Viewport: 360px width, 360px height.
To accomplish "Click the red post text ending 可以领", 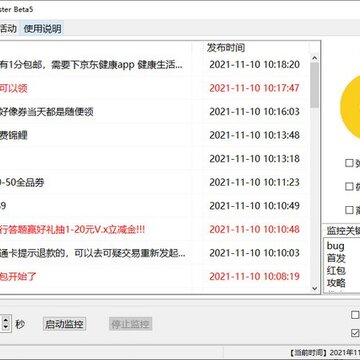I will tap(13, 88).
